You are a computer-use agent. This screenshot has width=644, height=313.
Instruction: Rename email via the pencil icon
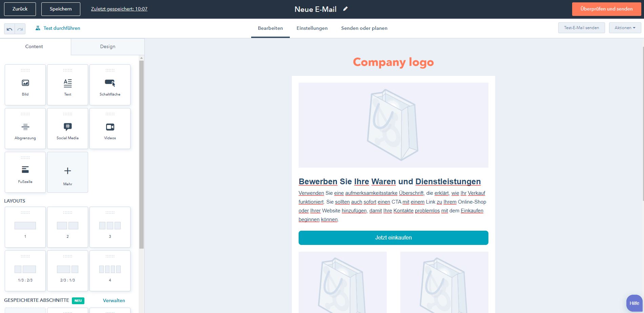(345, 9)
